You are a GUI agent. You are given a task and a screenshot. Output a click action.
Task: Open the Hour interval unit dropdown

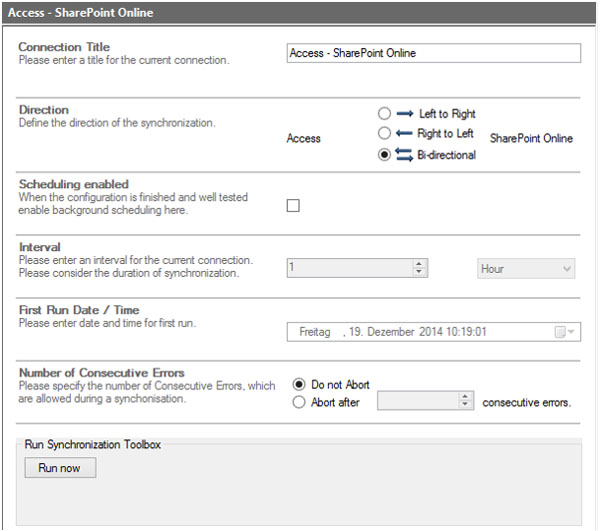tap(526, 269)
